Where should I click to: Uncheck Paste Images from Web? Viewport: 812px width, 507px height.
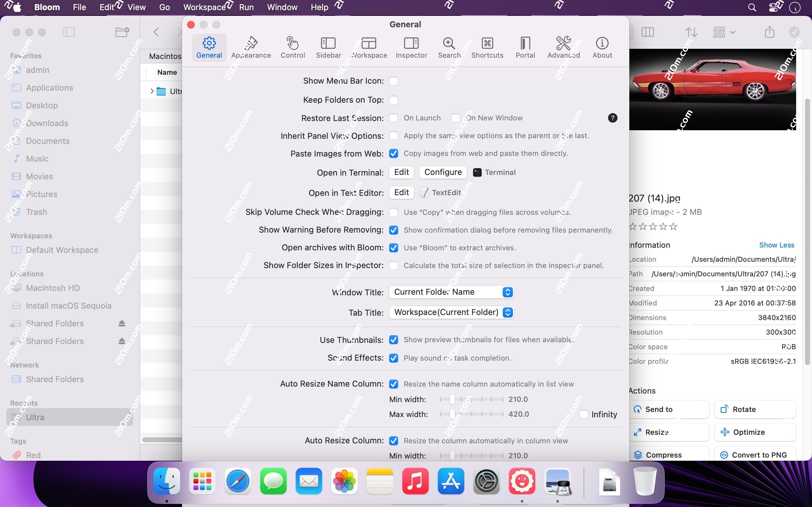coord(394,153)
